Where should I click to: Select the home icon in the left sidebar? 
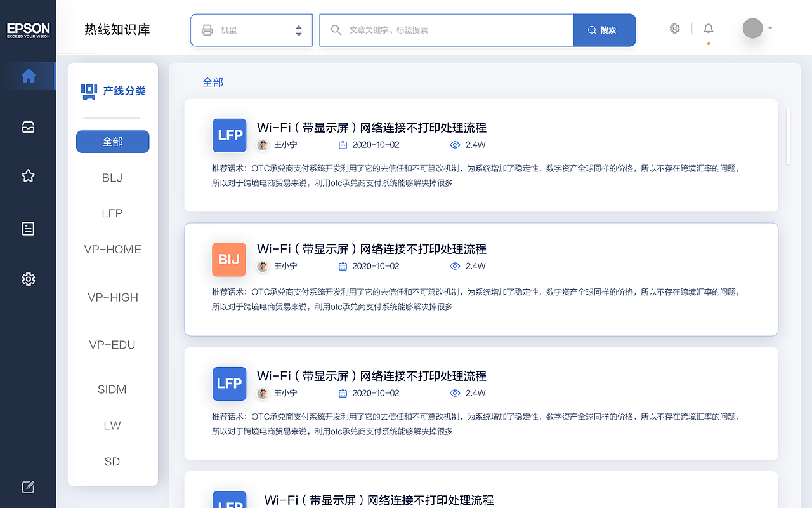pyautogui.click(x=28, y=76)
